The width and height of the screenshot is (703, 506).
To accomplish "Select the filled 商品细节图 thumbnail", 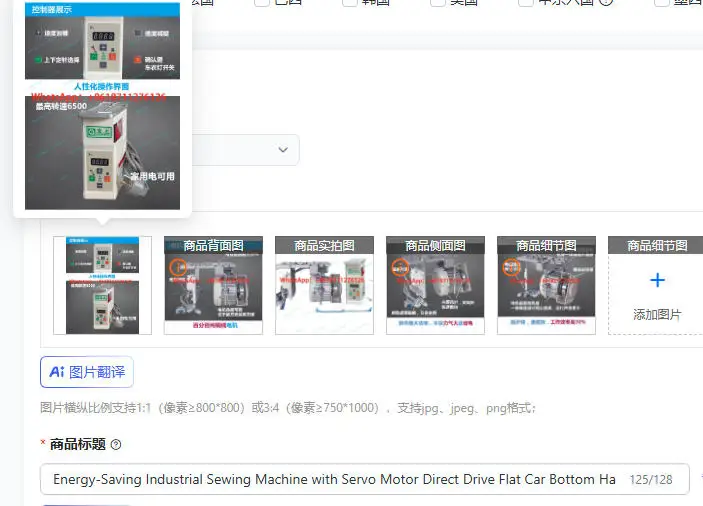I will pyautogui.click(x=547, y=285).
